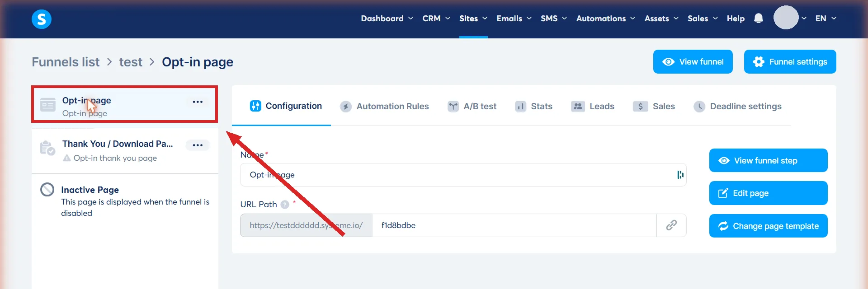868x289 pixels.
Task: Switch to the Automation Rules tab
Action: point(384,106)
